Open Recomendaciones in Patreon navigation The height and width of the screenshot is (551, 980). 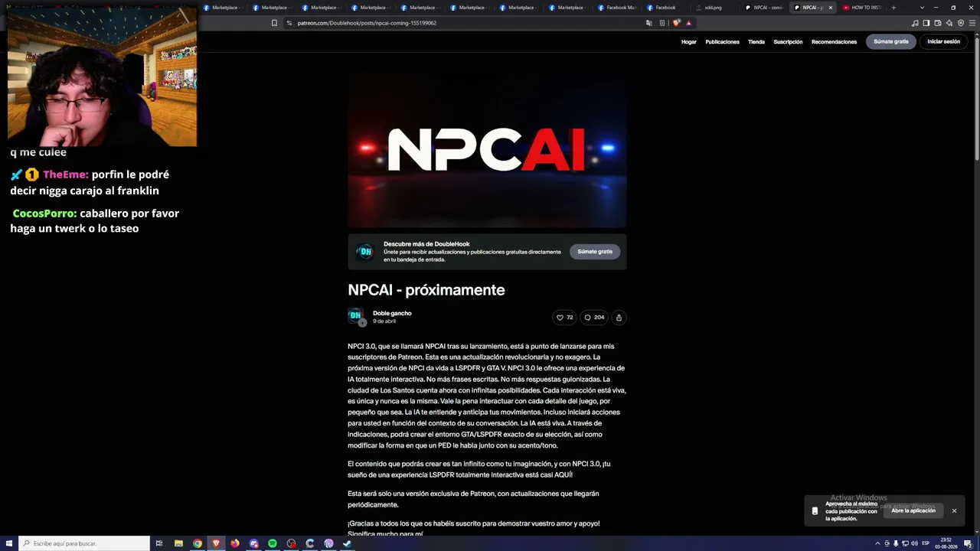[x=834, y=42]
